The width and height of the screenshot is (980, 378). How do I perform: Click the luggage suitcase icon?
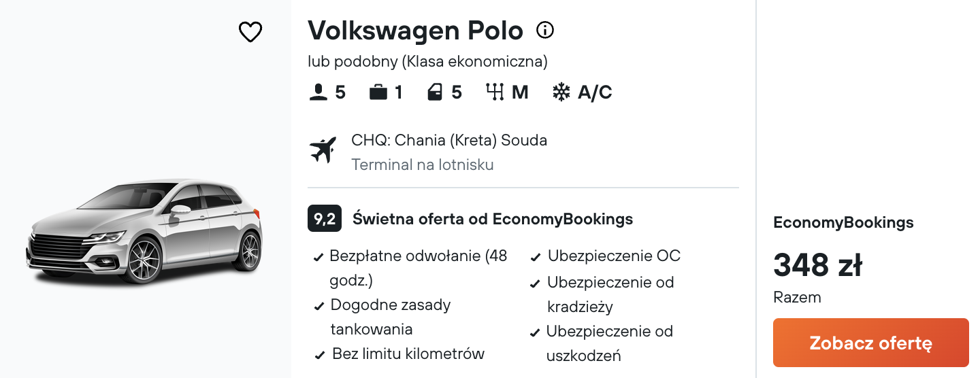point(378,92)
